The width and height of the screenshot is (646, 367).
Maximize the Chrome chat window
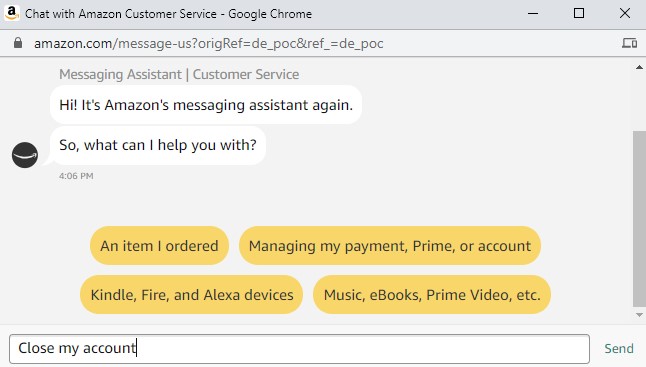(578, 13)
